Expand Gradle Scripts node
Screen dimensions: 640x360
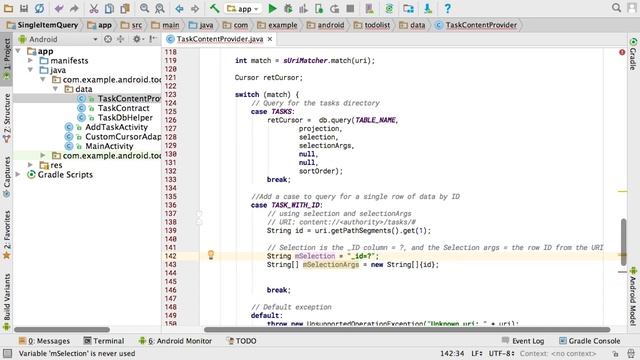18,174
